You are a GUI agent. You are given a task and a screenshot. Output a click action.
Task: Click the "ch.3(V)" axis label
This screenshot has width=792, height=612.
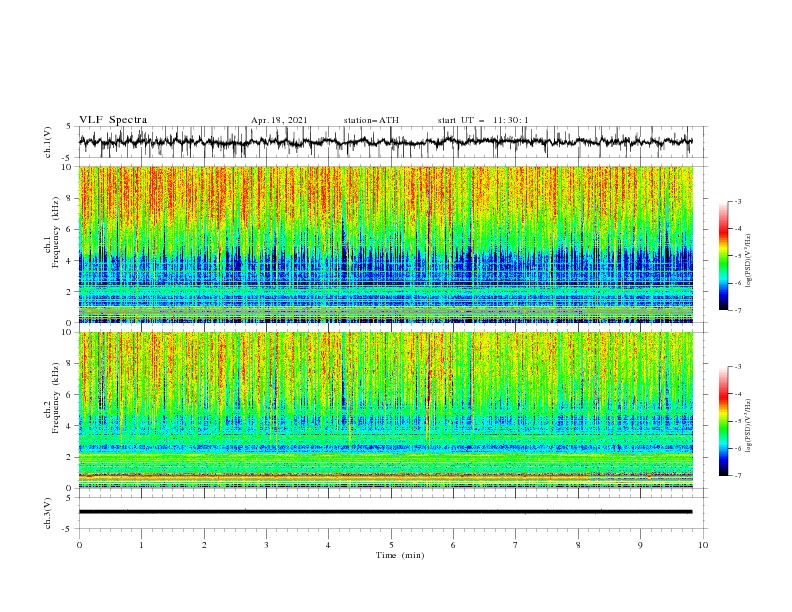[47, 513]
